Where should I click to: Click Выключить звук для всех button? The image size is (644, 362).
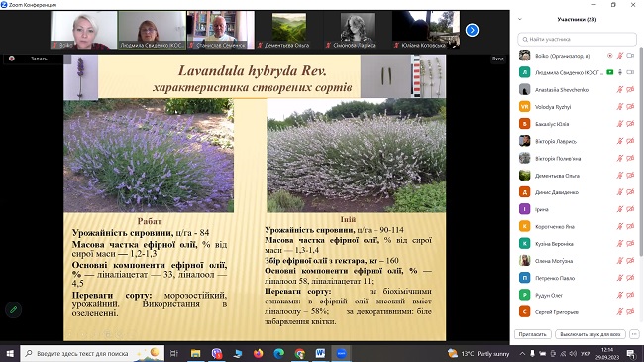[590, 334]
